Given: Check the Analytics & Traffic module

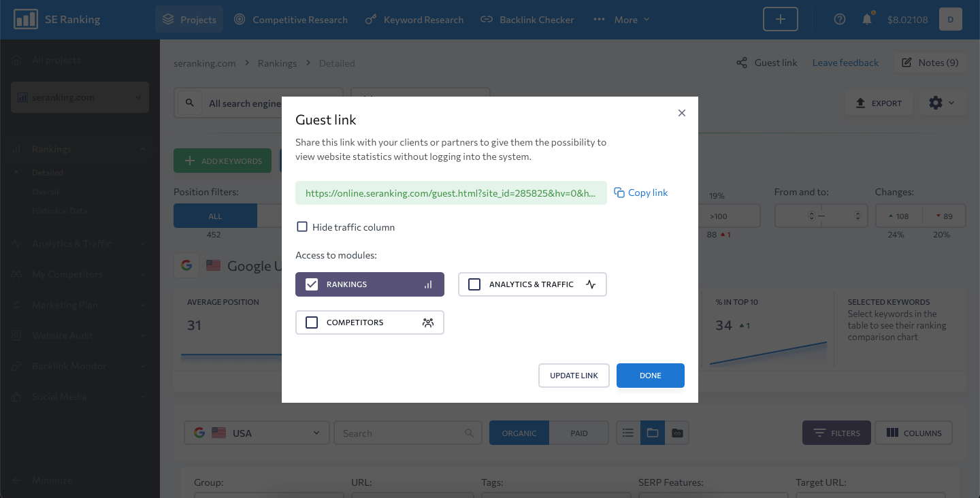Looking at the screenshot, I should coord(474,284).
